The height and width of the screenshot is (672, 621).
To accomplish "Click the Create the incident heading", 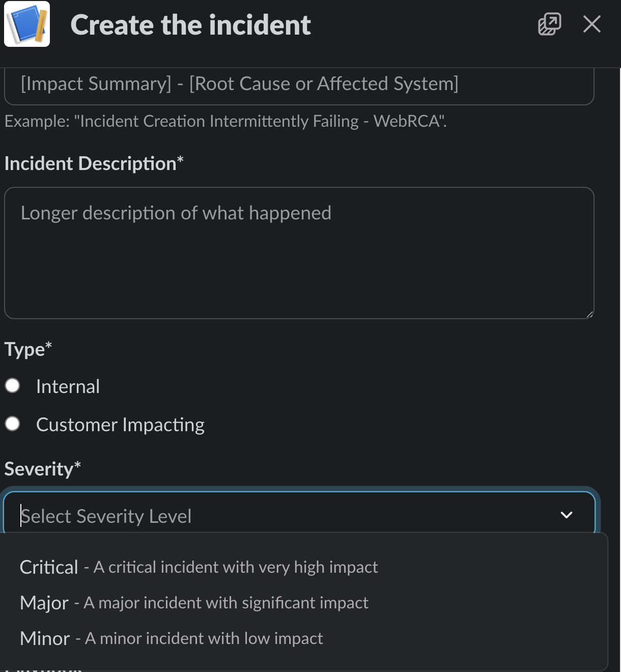I will click(190, 25).
